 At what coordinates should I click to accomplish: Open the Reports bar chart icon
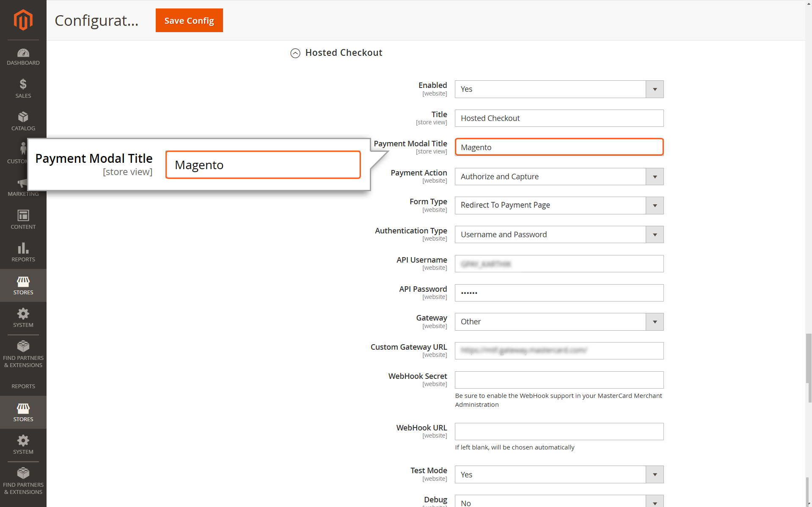tap(23, 248)
